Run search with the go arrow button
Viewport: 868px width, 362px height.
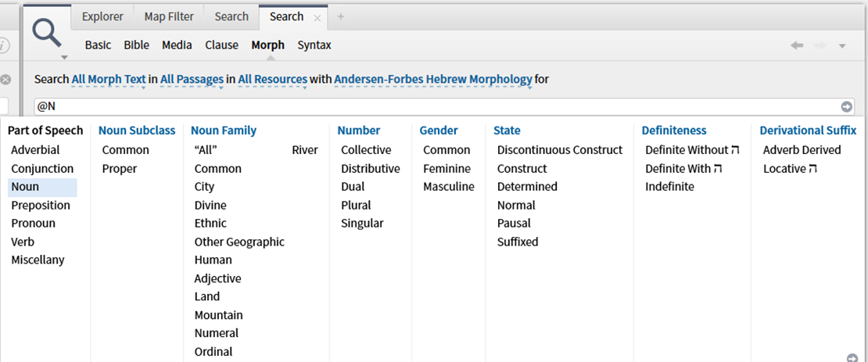pyautogui.click(x=847, y=107)
